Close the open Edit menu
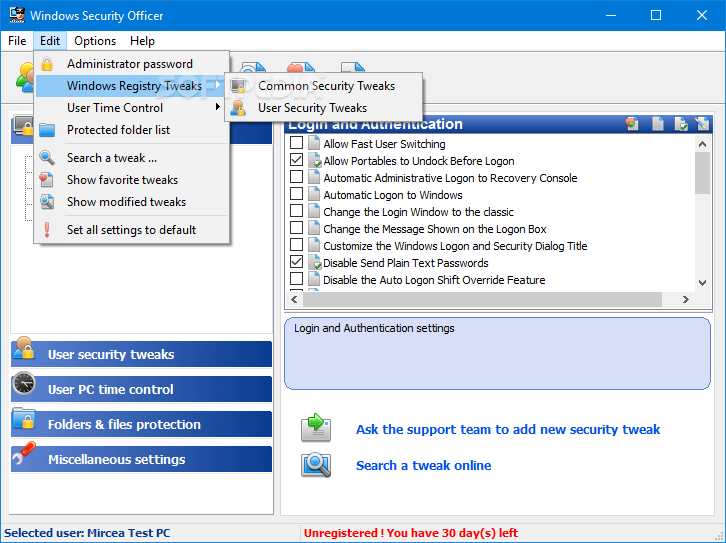 coord(50,41)
